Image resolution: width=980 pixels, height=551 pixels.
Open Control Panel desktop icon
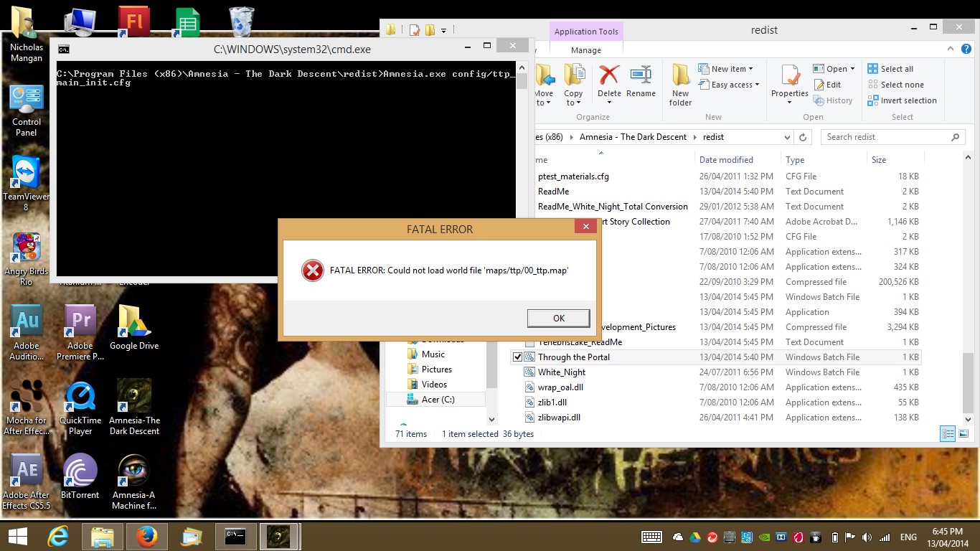[x=27, y=111]
